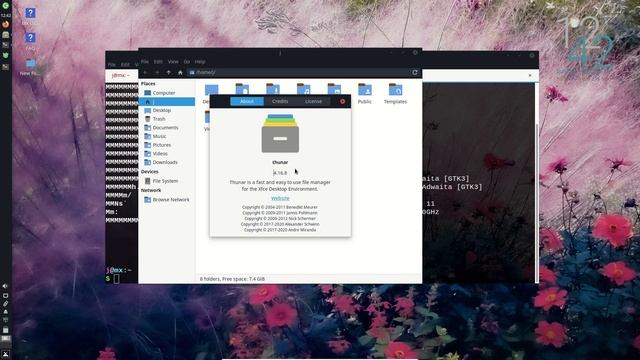Image resolution: width=640 pixels, height=360 pixels.
Task: Open the View menu in Thunar
Action: pyautogui.click(x=173, y=62)
